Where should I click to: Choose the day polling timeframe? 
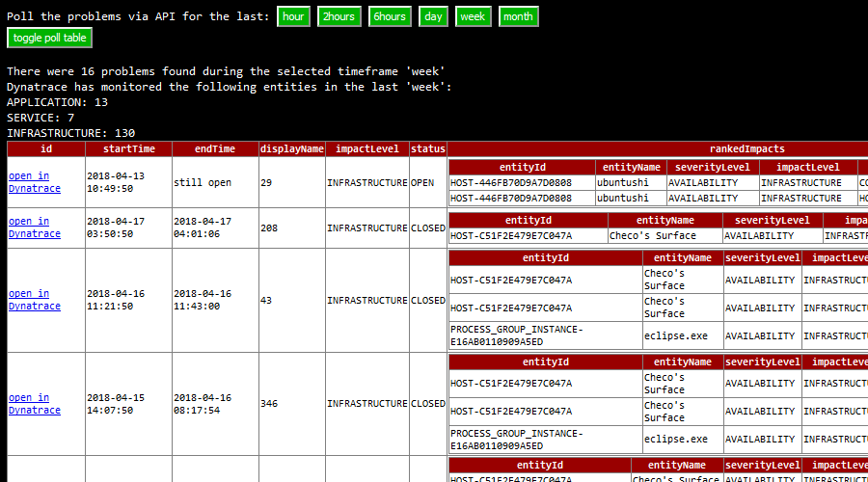[x=433, y=16]
